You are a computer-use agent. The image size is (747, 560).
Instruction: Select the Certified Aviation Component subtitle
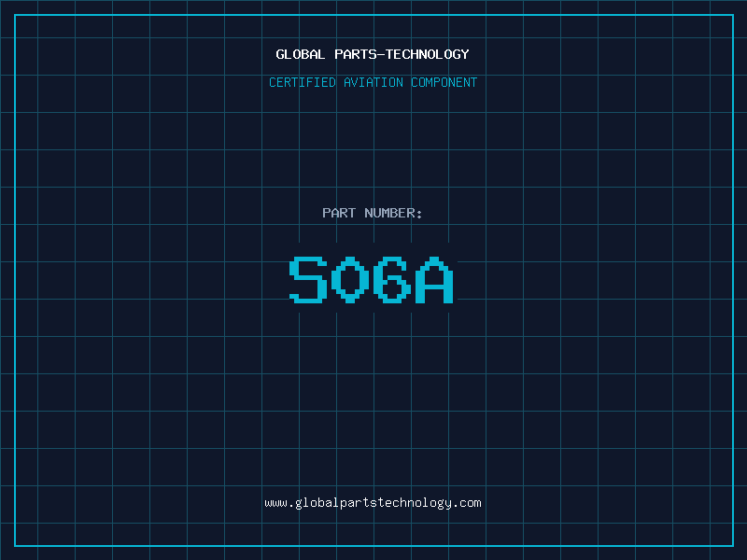click(x=373, y=82)
